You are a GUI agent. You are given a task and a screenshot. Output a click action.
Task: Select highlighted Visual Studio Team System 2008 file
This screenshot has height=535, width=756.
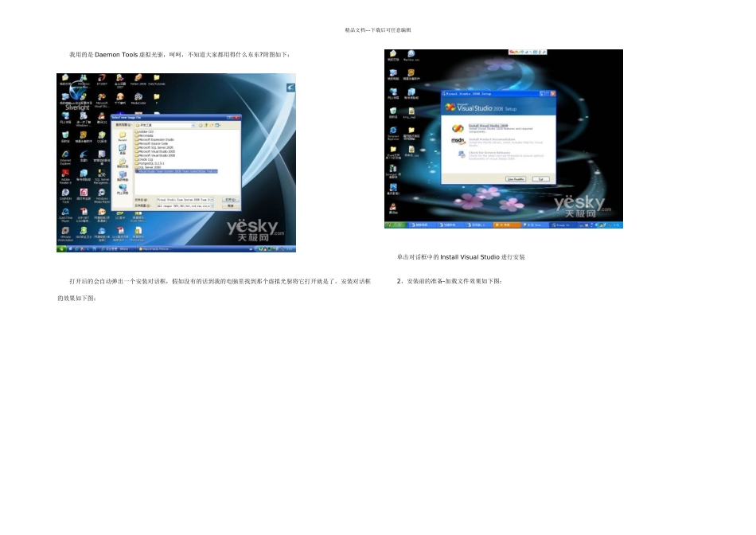tap(177, 171)
